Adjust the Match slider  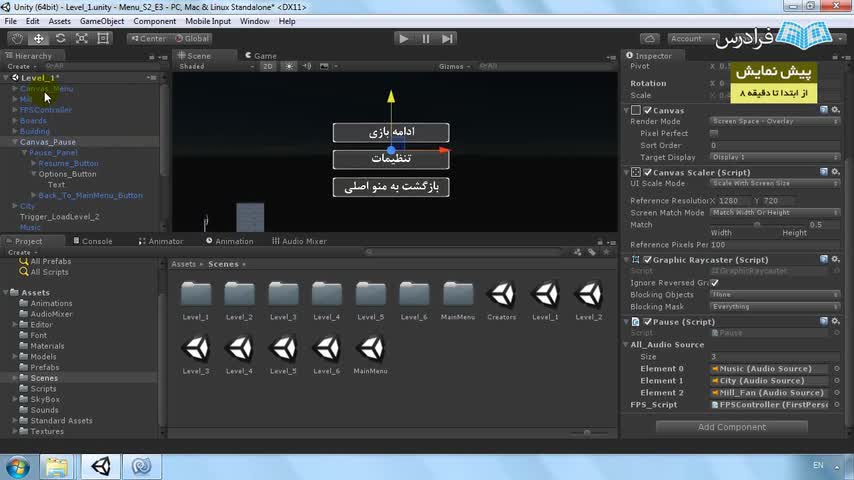757,224
